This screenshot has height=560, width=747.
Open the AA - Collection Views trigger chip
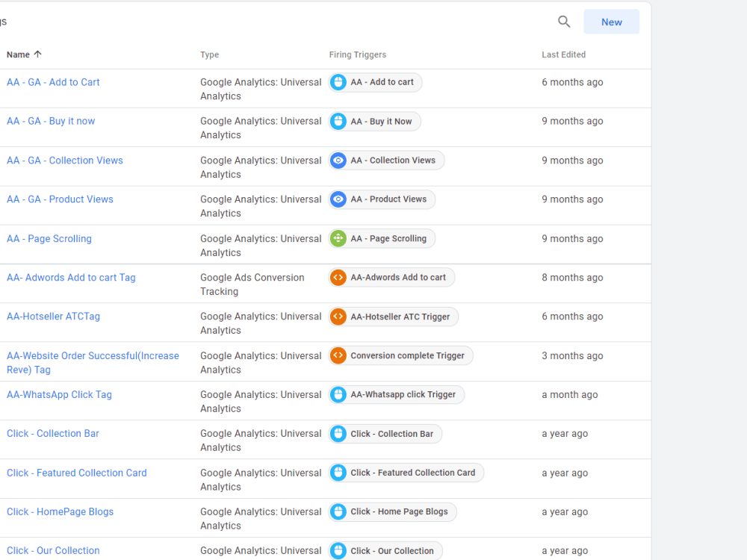[386, 161]
